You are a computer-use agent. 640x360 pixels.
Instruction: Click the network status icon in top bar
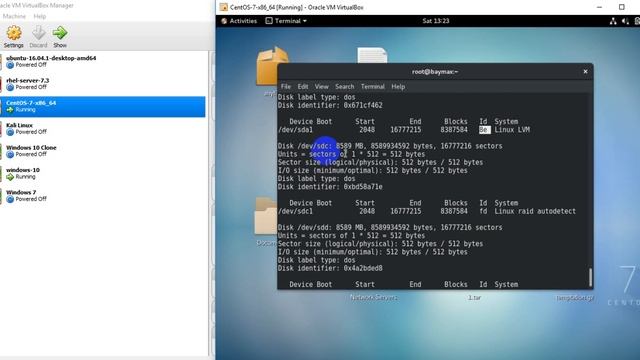point(613,21)
